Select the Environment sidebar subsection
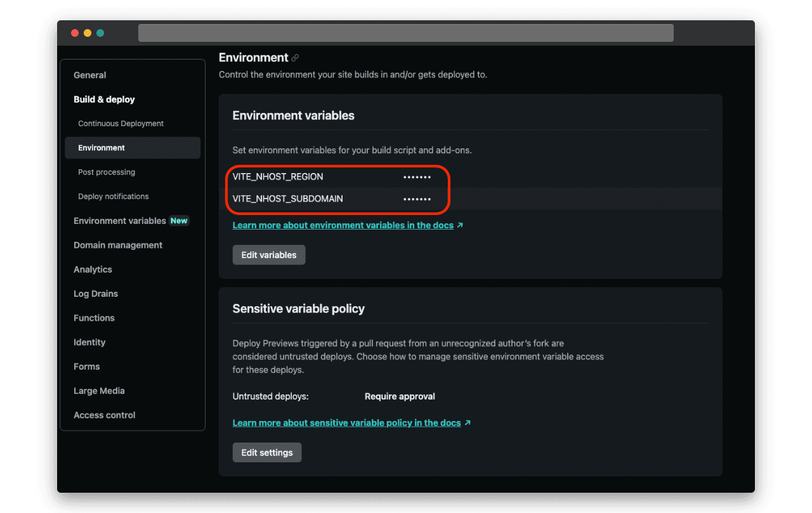 point(101,148)
